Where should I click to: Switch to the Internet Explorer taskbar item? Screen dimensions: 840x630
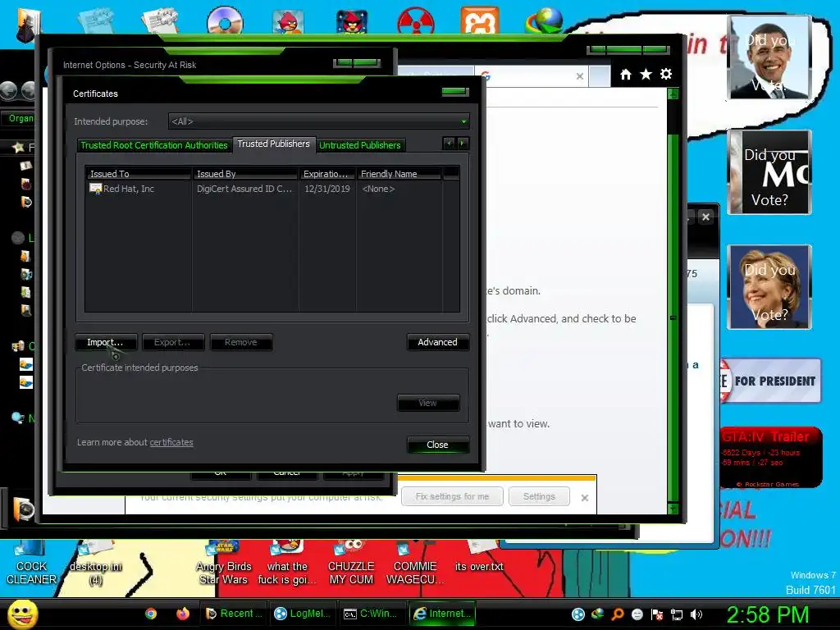coord(442,614)
